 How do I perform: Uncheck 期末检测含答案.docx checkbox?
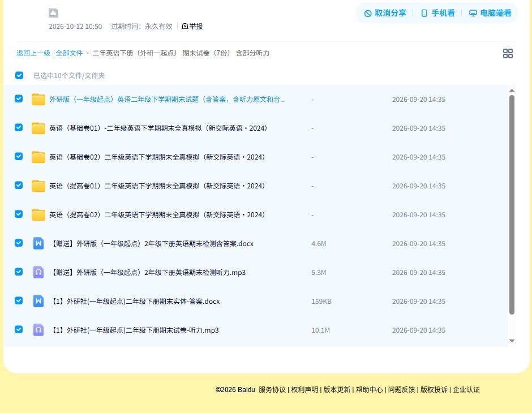pyautogui.click(x=19, y=243)
